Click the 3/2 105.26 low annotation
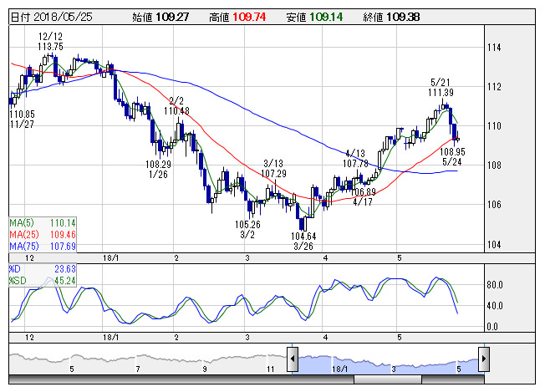 247,229
